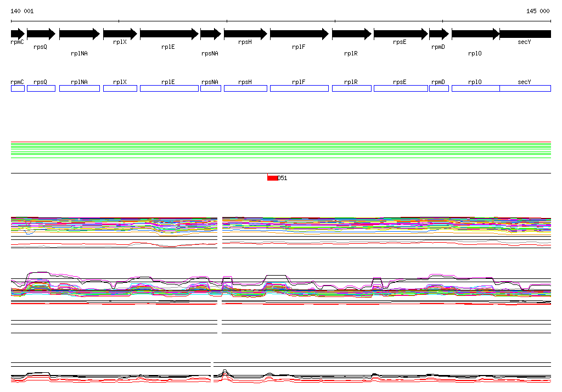Click the blue rpsE feature box
This screenshot has width=562, height=392.
[x=401, y=88]
